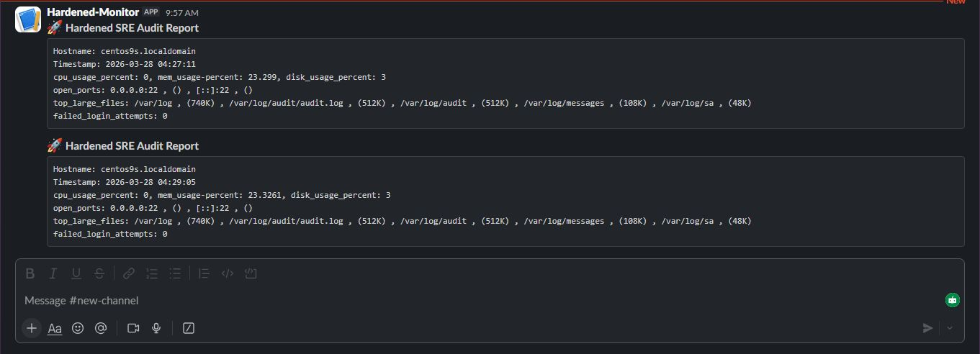Open Hardened-Monitor app avatar
Viewport: 980px width, 354px height.
pyautogui.click(x=28, y=19)
